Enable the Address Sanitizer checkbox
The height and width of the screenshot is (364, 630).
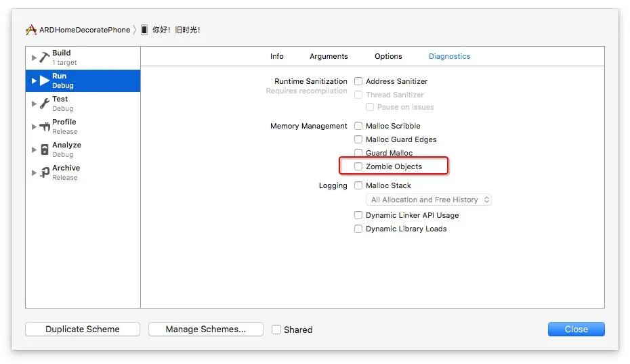click(358, 81)
